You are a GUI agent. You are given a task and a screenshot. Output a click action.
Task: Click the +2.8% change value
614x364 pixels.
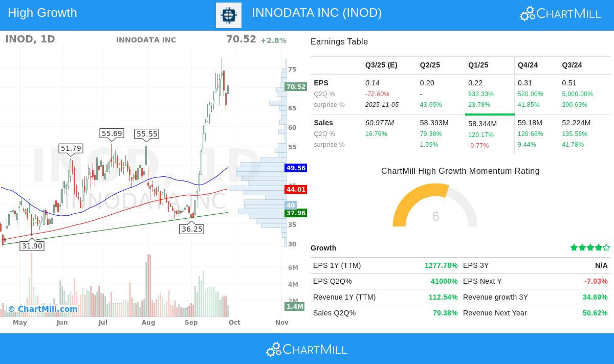coord(273,40)
